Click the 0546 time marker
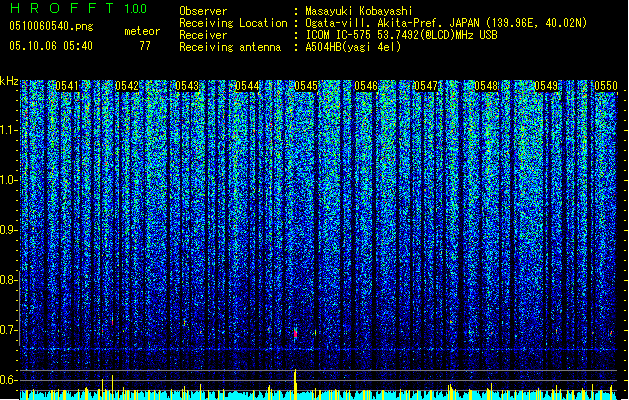 pos(366,86)
